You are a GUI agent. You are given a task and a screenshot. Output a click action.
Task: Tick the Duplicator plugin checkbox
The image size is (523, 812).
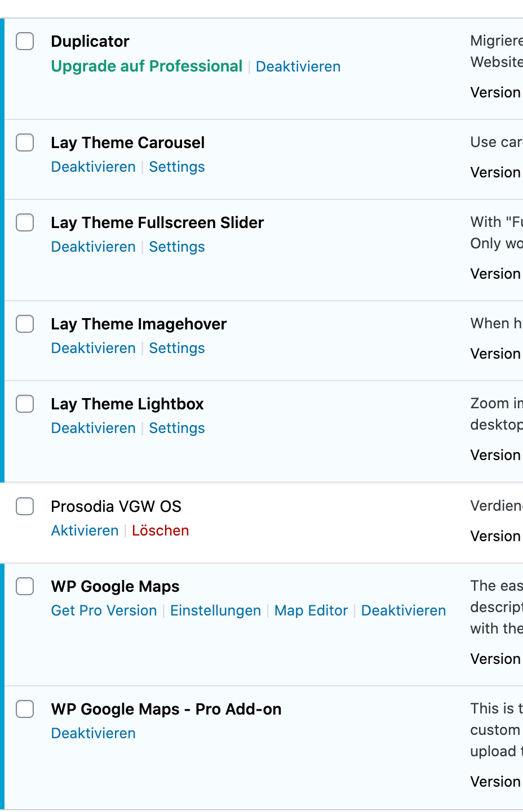(x=25, y=41)
